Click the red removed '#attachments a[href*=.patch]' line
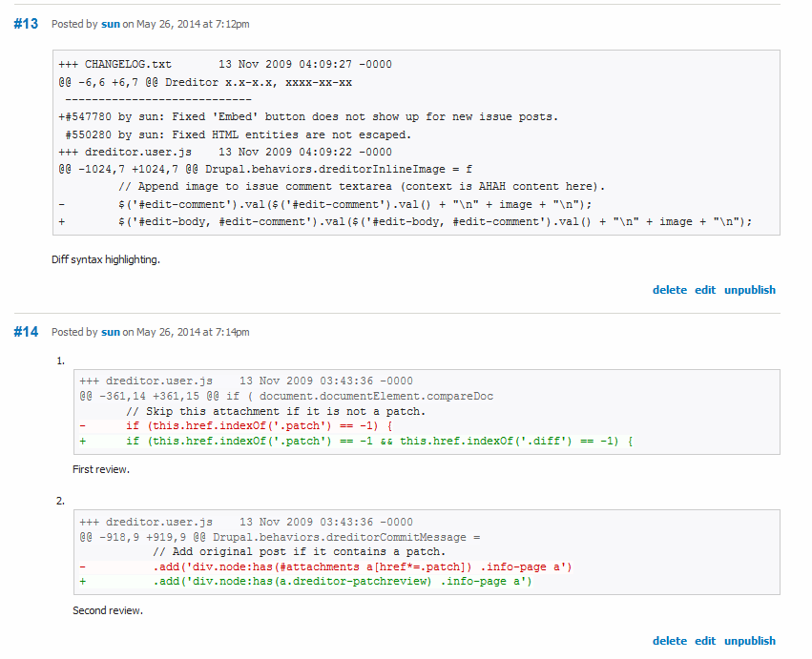The image size is (812, 659). [325, 566]
